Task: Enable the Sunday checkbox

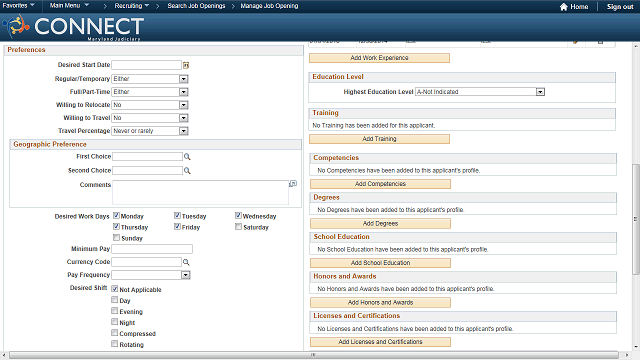Action: point(116,238)
